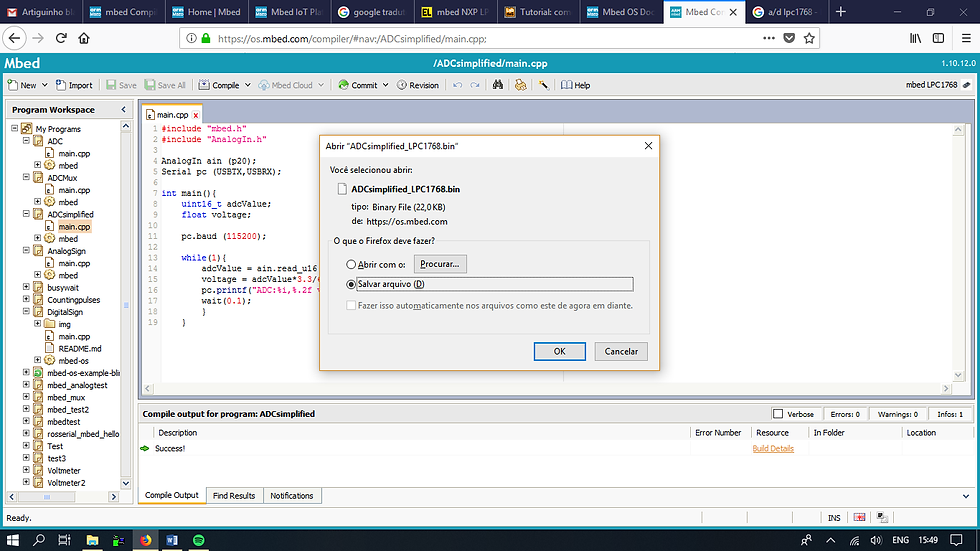Click the Commit toolbar button
Viewport: 980px width, 551px height.
tap(358, 85)
